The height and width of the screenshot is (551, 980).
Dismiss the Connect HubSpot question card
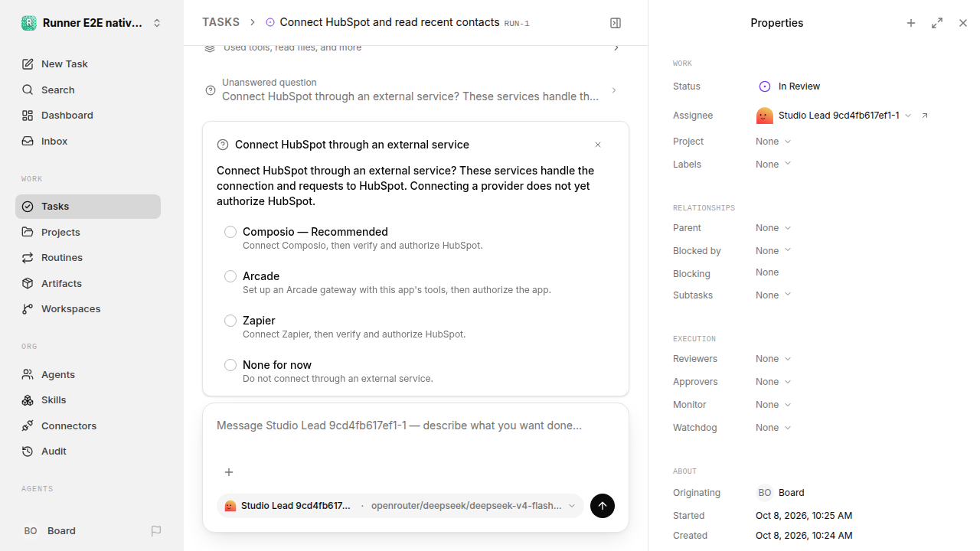tap(598, 145)
